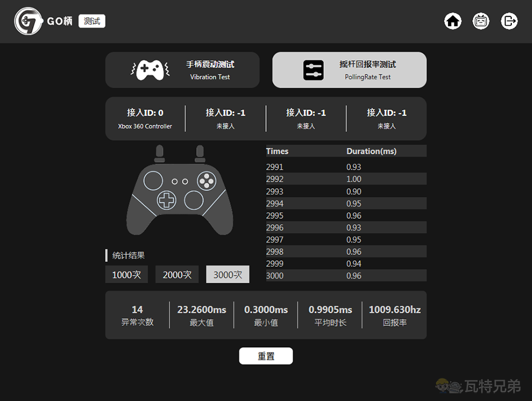The height and width of the screenshot is (401, 532).
Task: Click row 2993 in the times list
Action: [x=346, y=191]
